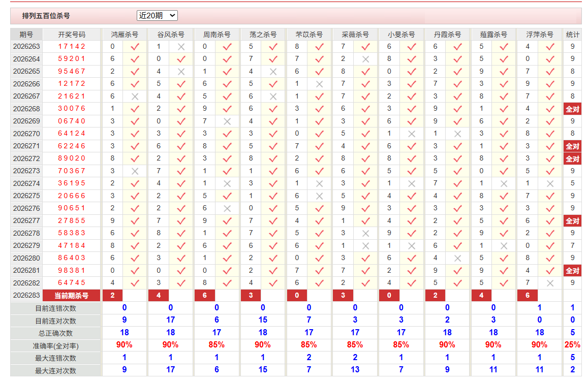Select 85% accuracy under 周南杀号
The height and width of the screenshot is (383, 588).
(x=216, y=345)
